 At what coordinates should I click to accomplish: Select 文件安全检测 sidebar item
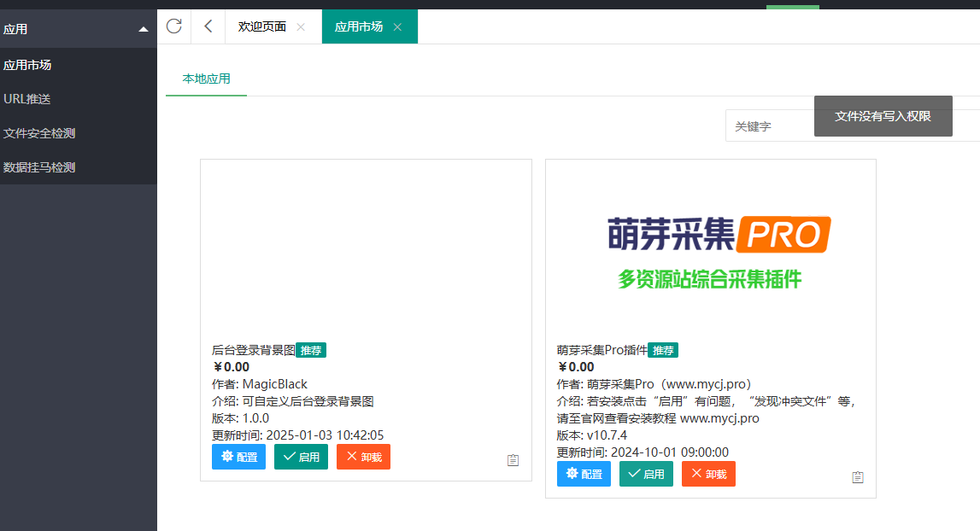coord(39,133)
